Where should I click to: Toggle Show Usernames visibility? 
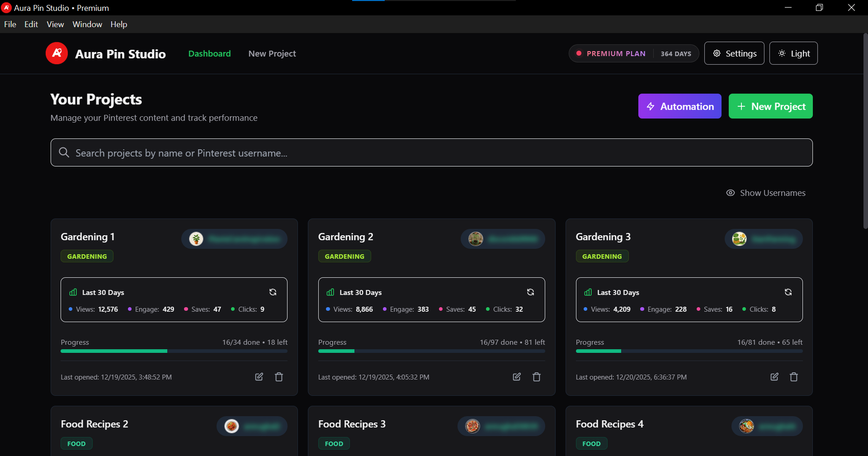pos(766,193)
